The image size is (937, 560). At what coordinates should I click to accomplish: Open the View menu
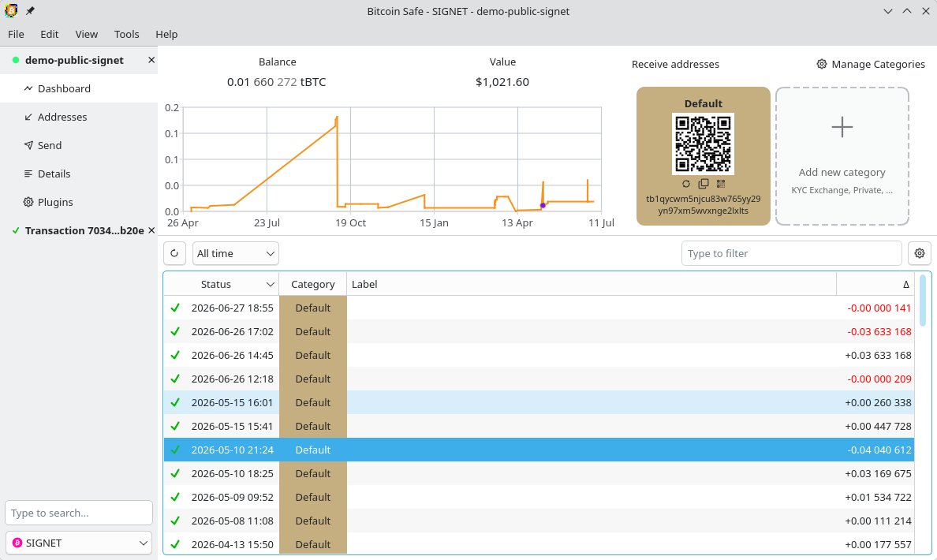[x=87, y=34]
